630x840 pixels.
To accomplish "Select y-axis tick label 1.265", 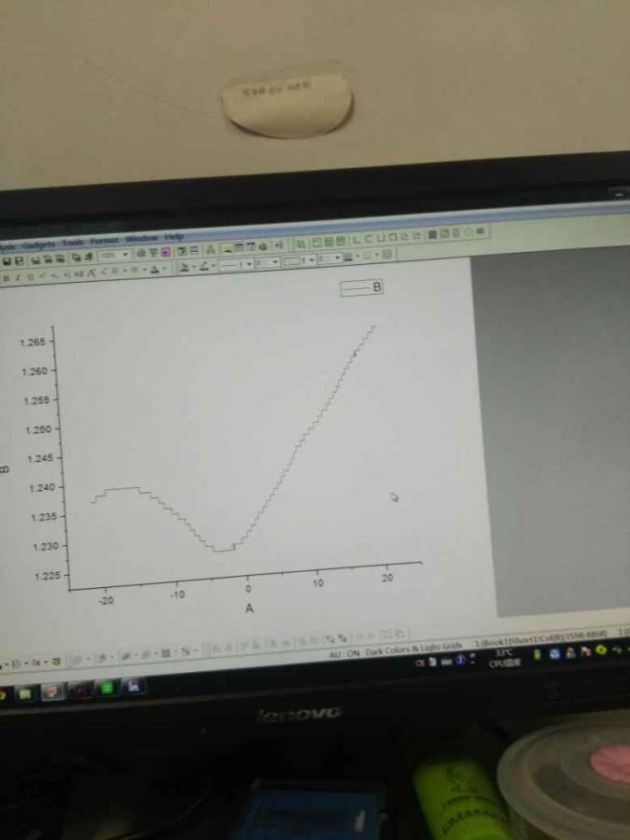I will pyautogui.click(x=34, y=343).
